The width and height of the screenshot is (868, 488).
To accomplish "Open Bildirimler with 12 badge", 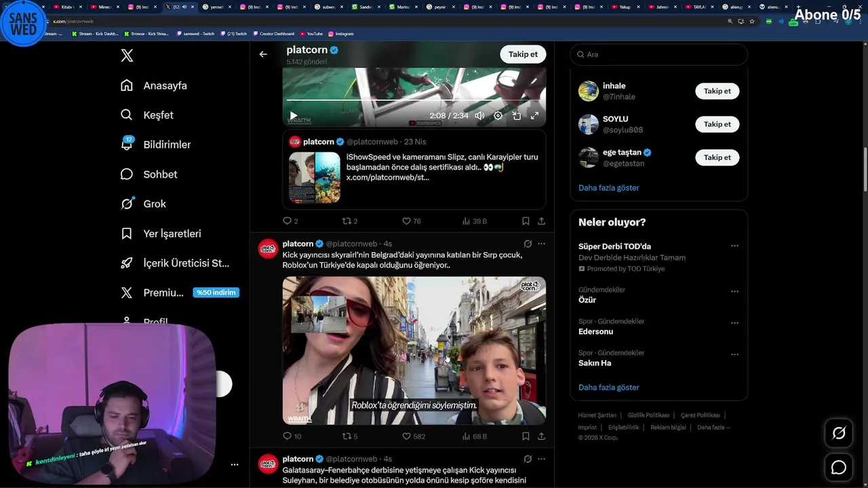I will (x=155, y=144).
